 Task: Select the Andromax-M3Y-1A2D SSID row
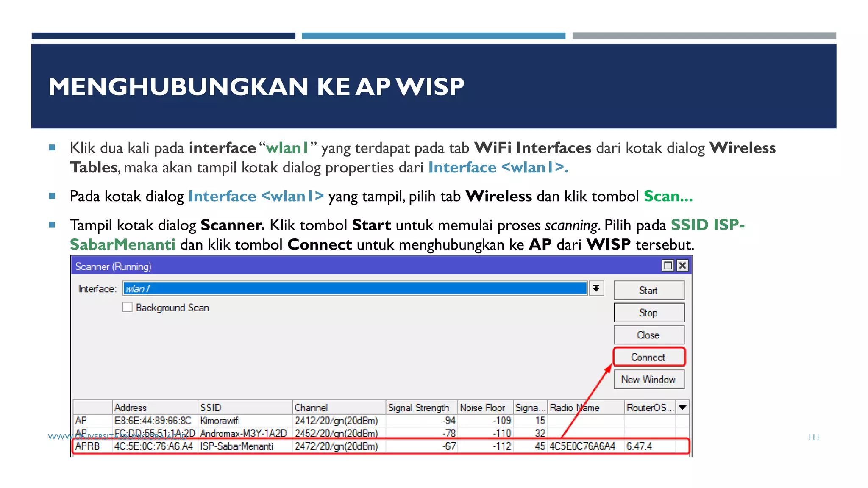tap(381, 433)
